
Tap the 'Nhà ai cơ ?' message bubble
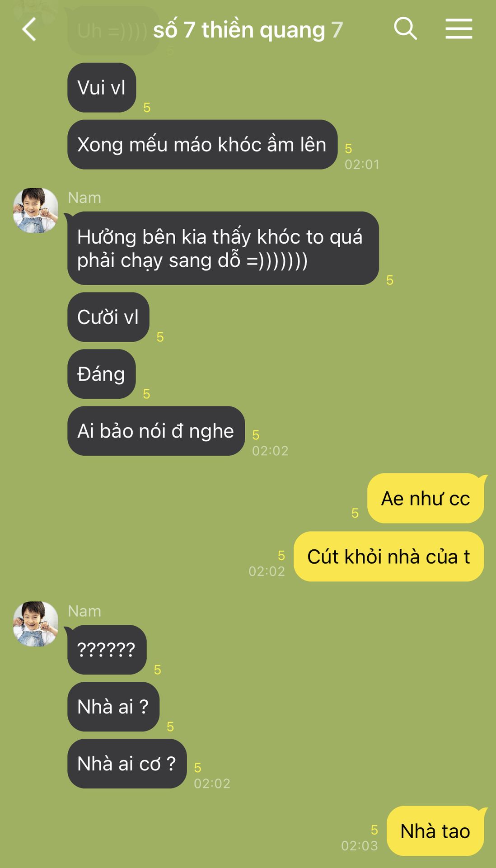127,764
